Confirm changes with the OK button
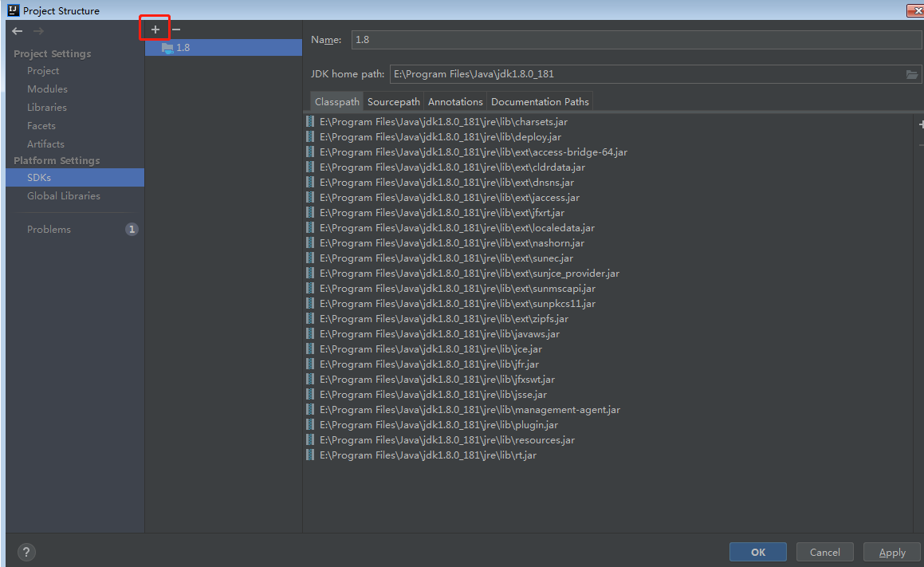Screen dimensions: 924x567 pos(757,551)
